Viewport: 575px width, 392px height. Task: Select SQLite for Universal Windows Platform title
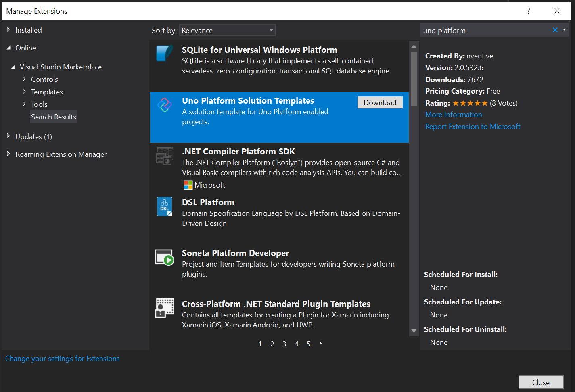pos(259,50)
